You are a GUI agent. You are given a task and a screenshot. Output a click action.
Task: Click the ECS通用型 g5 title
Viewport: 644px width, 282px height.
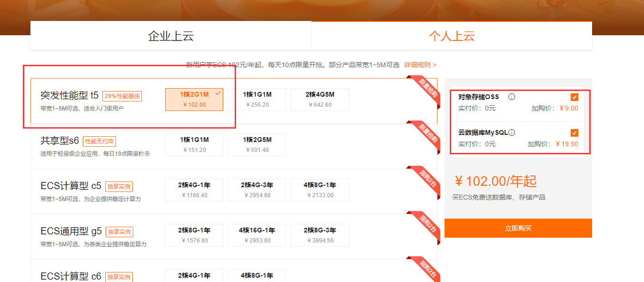click(x=71, y=232)
